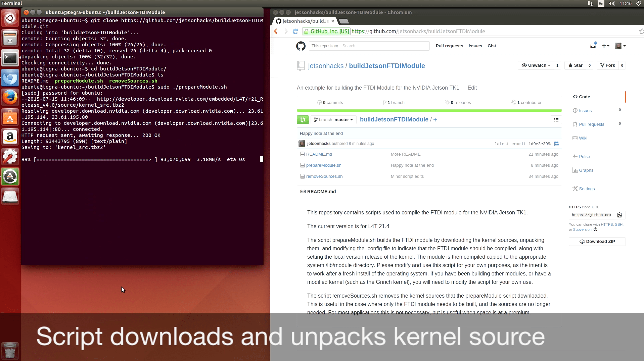Open the sound volume indicator

point(611,3)
